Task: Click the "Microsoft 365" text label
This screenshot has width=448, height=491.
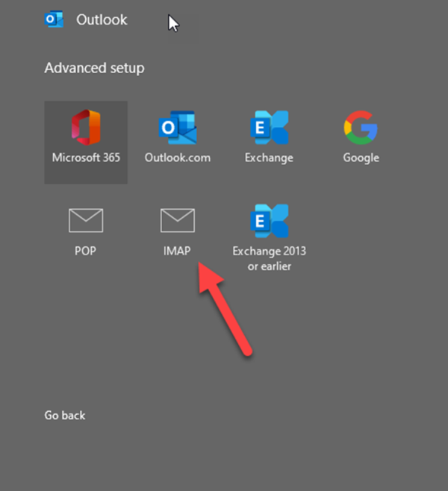Action: 86,157
